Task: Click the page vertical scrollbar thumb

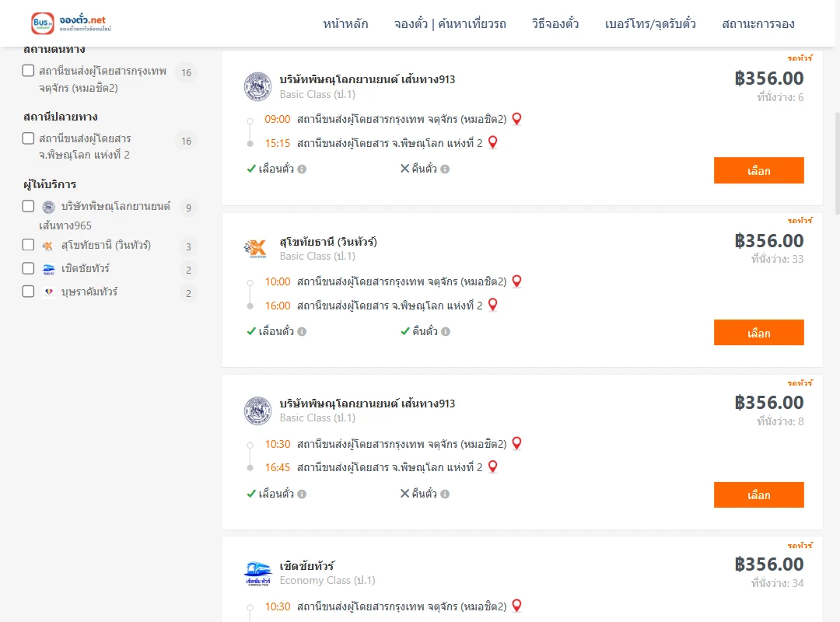Action: pyautogui.click(x=837, y=163)
